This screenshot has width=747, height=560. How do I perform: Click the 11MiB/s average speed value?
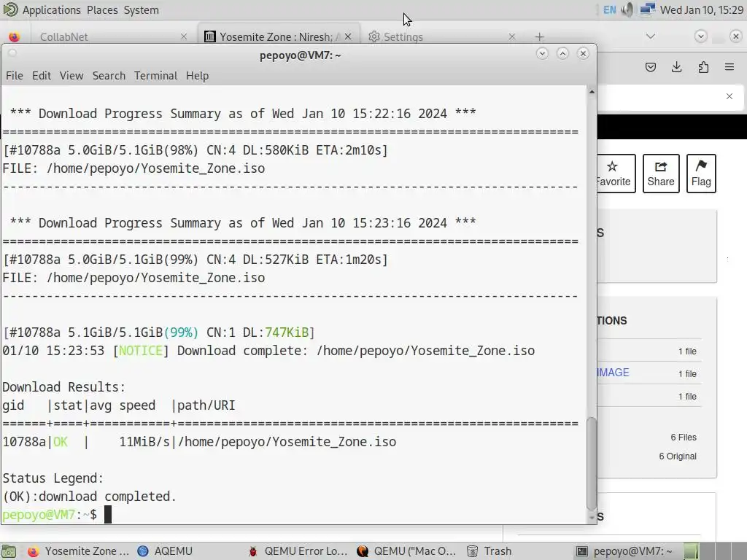point(144,442)
